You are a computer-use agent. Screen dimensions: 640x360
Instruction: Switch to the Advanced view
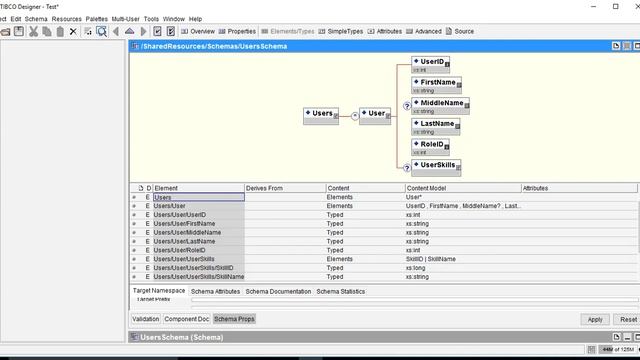coord(424,31)
